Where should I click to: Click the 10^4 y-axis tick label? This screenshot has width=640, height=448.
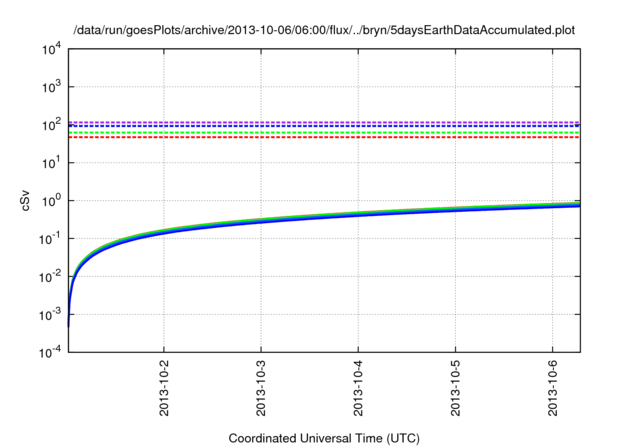pyautogui.click(x=49, y=48)
